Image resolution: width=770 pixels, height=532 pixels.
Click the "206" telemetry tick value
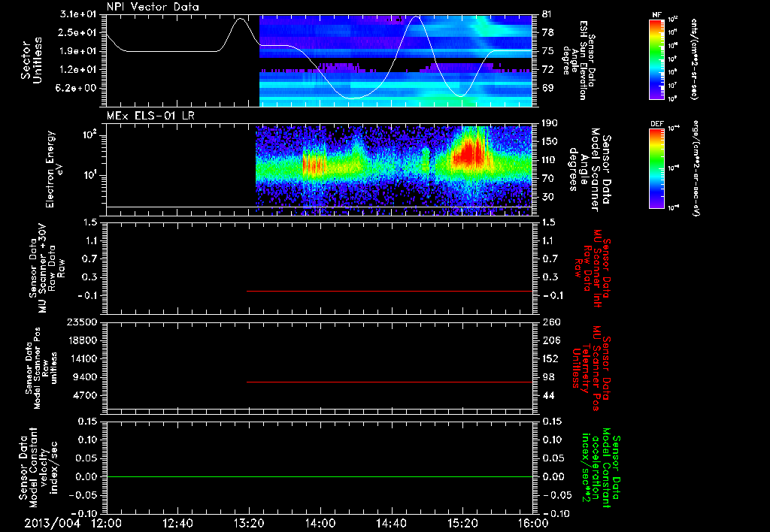551,340
